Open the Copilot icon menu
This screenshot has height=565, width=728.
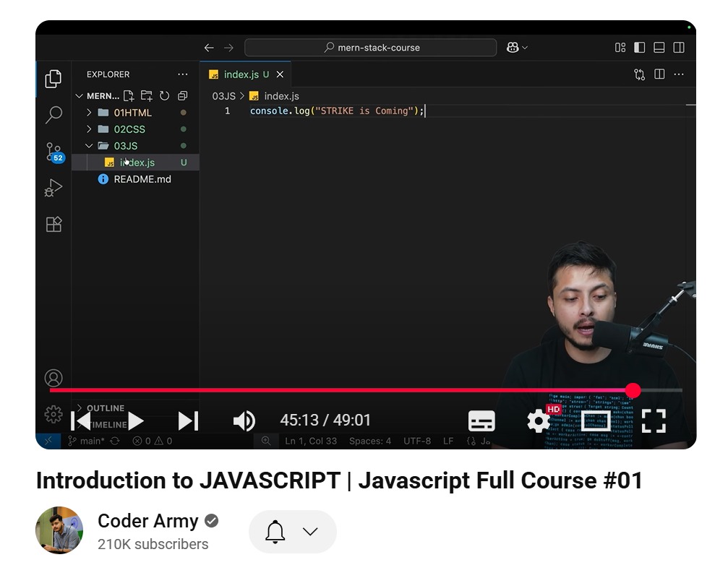tap(517, 48)
